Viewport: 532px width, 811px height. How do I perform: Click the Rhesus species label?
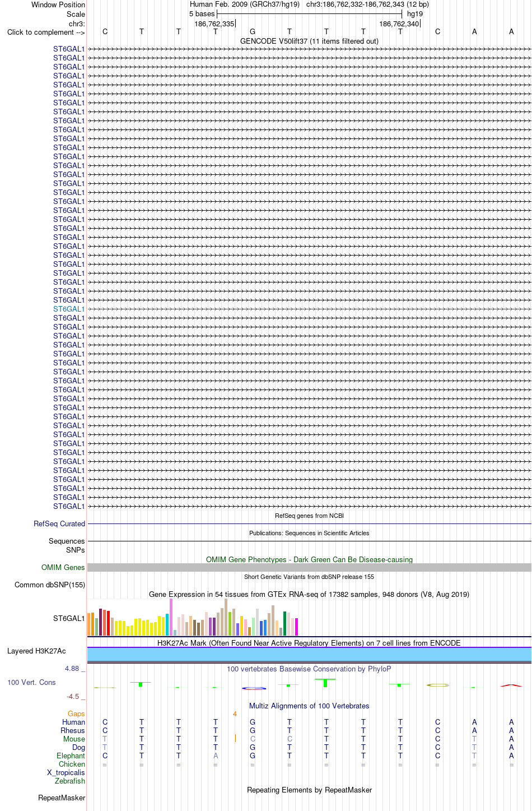[73, 730]
